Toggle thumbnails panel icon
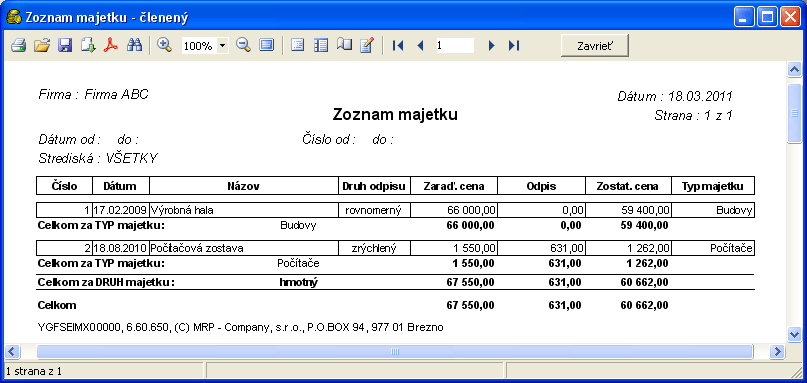807x383 pixels. (321, 45)
